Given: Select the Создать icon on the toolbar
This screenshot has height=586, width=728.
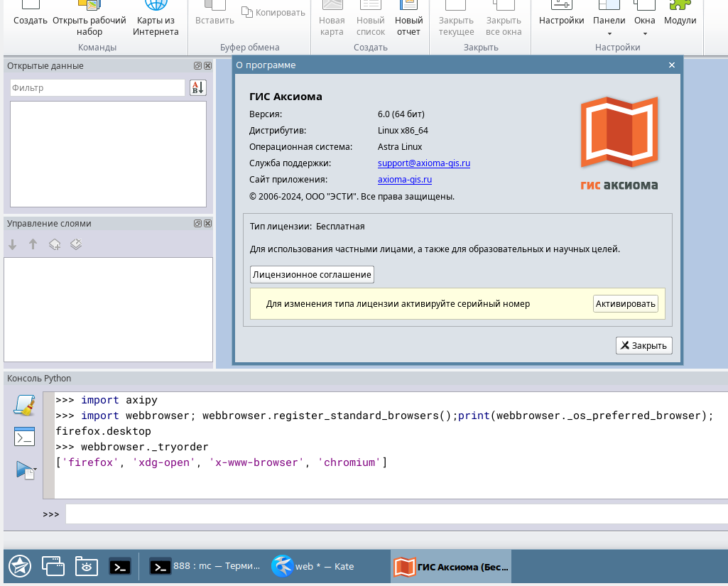Looking at the screenshot, I should click(x=30, y=13).
